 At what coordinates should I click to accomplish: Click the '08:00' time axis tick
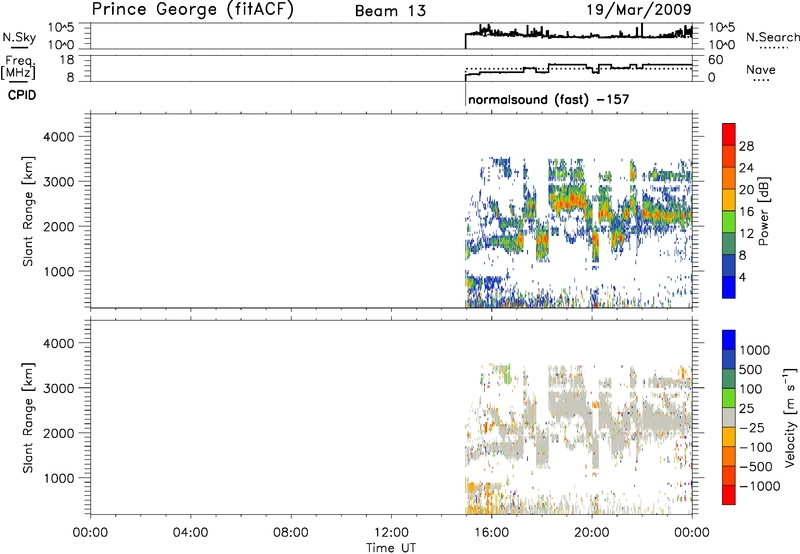(x=291, y=533)
